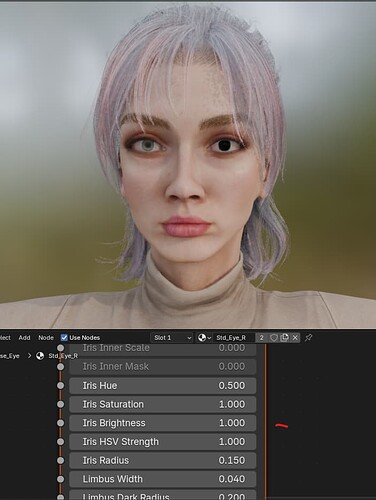Click the Iris Inner Mask input socket
Image resolution: width=376 pixels, height=500 pixels.
click(60, 366)
